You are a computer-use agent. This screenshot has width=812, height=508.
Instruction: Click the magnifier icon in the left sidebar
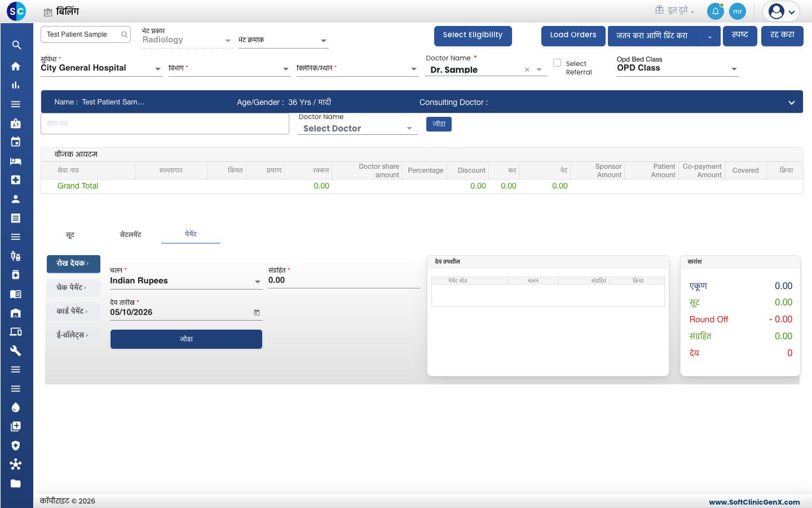pyautogui.click(x=16, y=45)
